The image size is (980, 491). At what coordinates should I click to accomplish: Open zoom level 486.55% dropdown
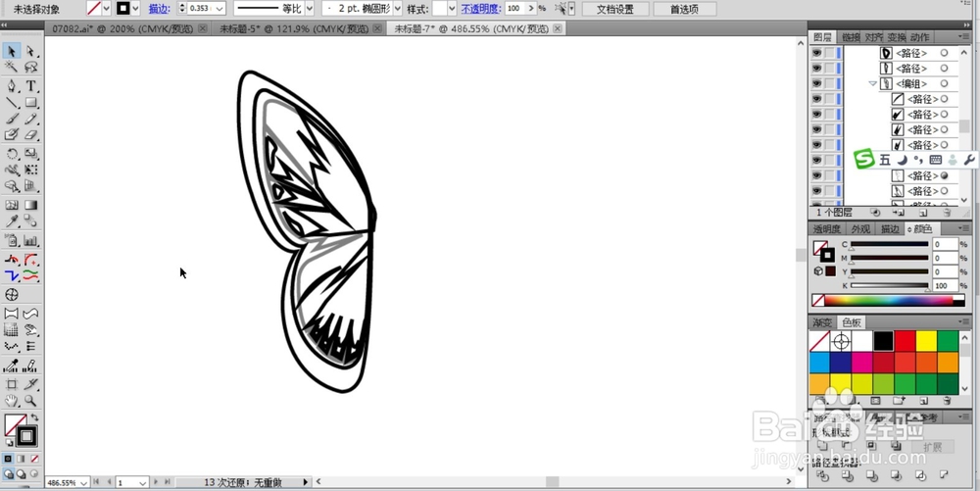pyautogui.click(x=83, y=483)
